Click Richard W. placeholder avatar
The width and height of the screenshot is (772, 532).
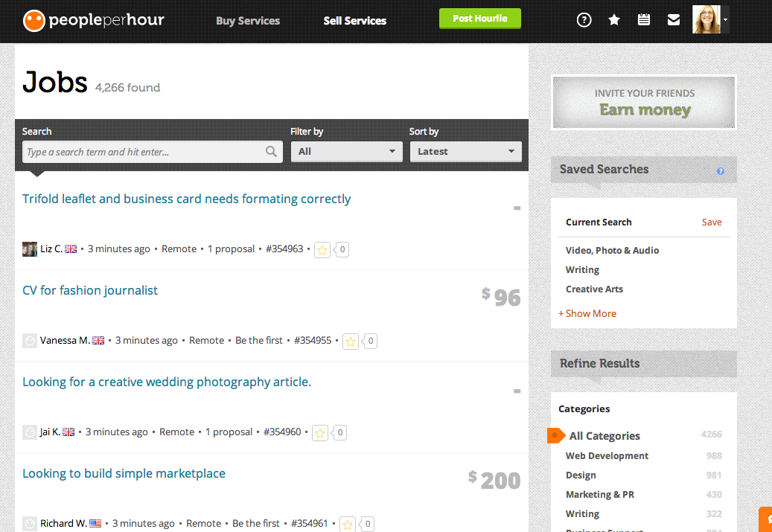tap(30, 524)
